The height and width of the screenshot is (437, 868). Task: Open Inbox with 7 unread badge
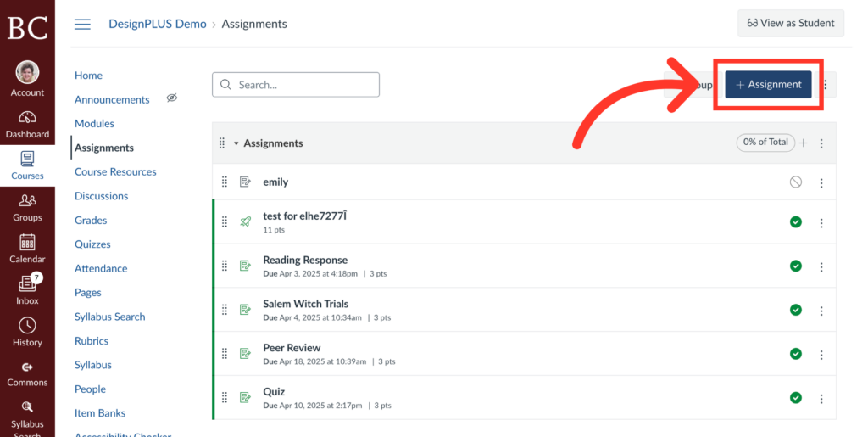pos(27,289)
